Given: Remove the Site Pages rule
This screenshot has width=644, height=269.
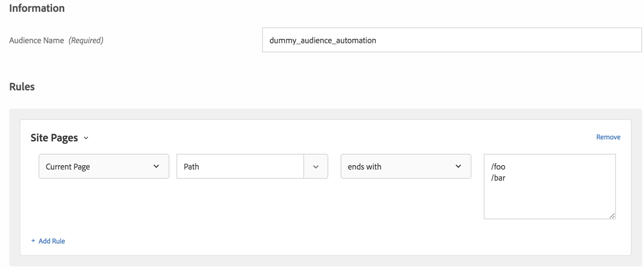Looking at the screenshot, I should (x=608, y=137).
